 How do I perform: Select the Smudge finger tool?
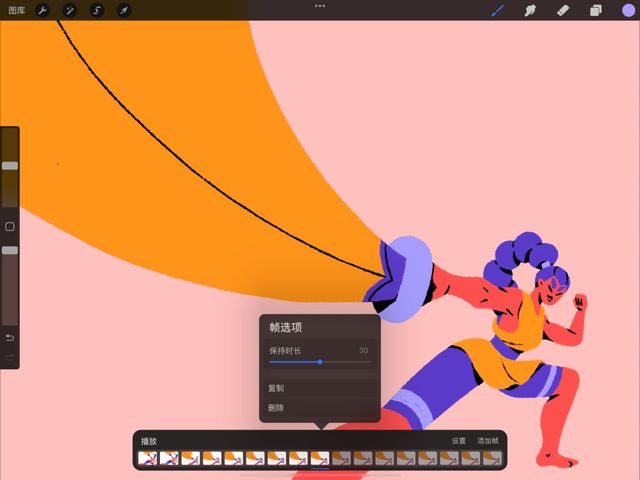pos(530,10)
